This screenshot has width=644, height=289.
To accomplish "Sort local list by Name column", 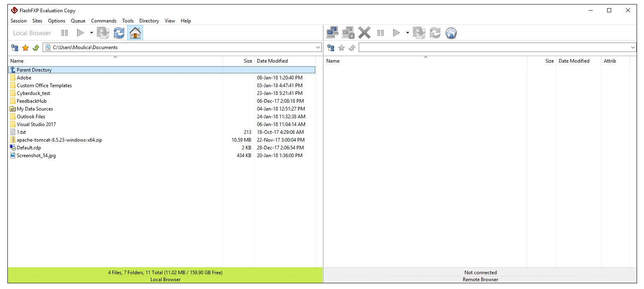I will pos(115,61).
